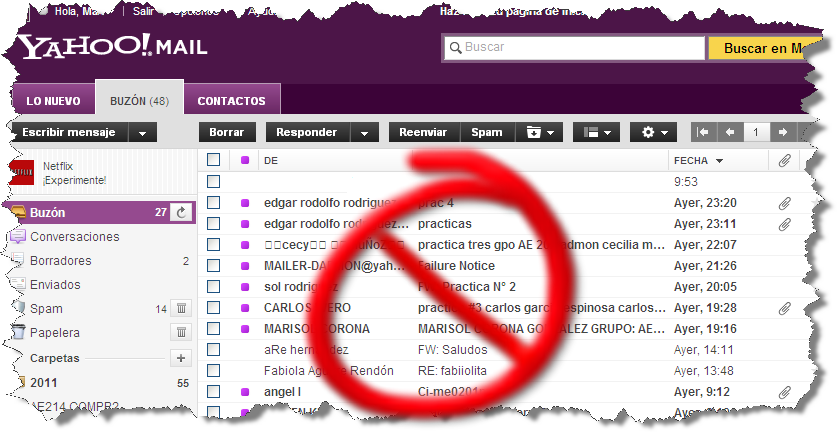Open the Conversaciones folder icon

tap(18, 237)
